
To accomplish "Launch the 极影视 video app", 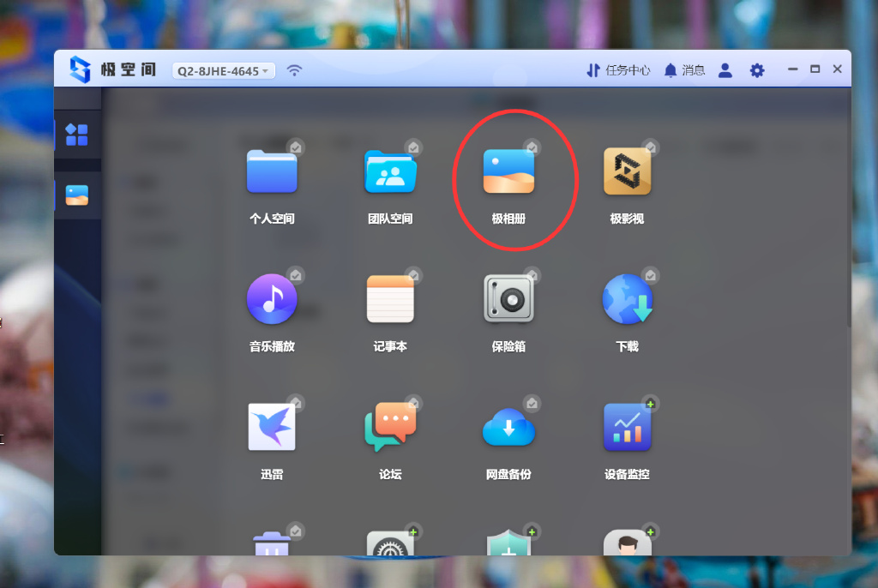I will 628,171.
